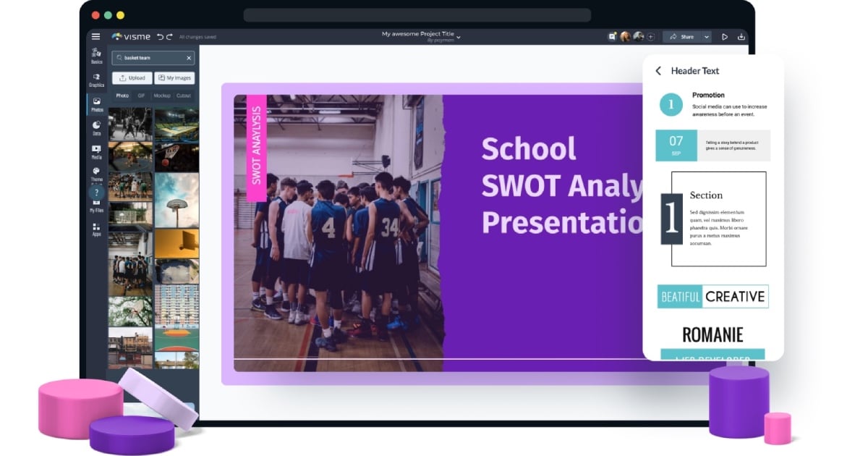This screenshot has width=868, height=456.
Task: Open the Graphics sidebar panel
Action: pyautogui.click(x=96, y=80)
